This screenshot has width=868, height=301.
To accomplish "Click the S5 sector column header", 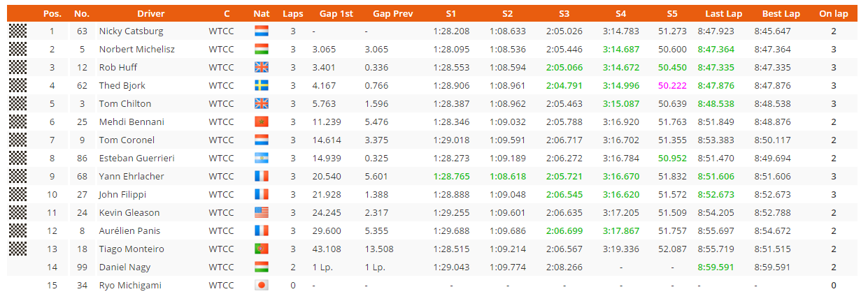I will pos(672,14).
